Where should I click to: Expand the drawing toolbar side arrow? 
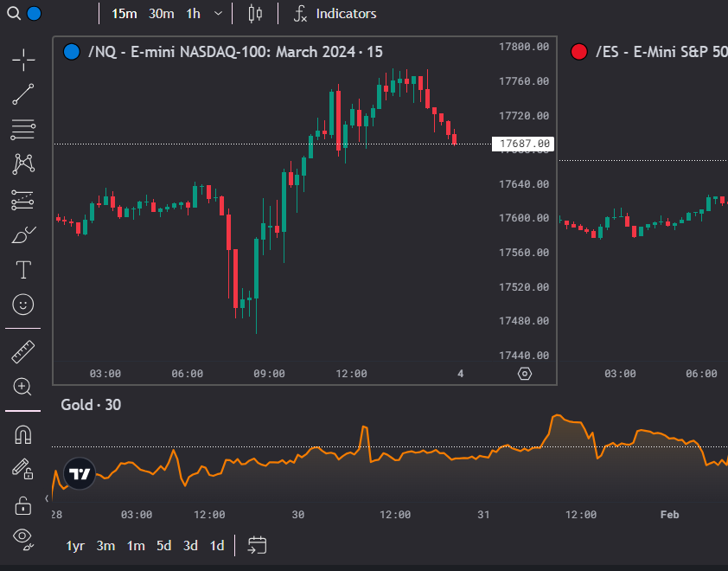click(47, 498)
